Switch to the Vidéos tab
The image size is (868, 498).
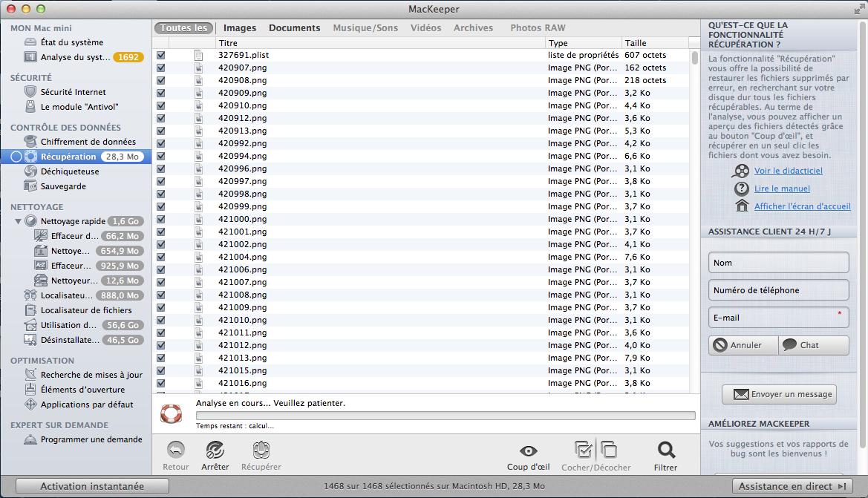pos(425,27)
